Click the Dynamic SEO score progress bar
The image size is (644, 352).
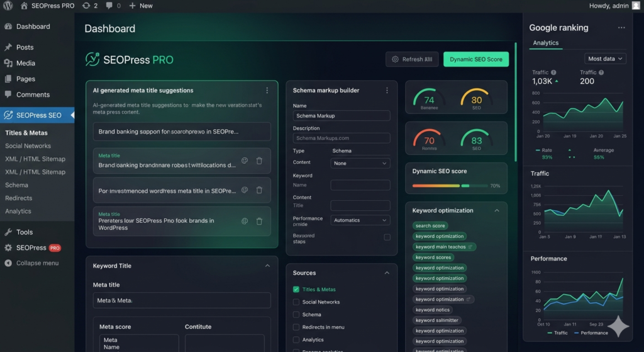coord(450,186)
